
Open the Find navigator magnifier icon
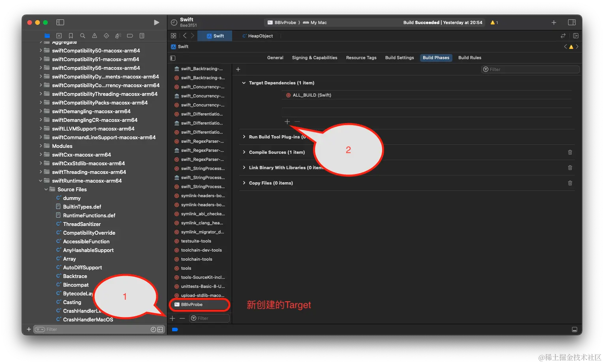click(x=83, y=36)
